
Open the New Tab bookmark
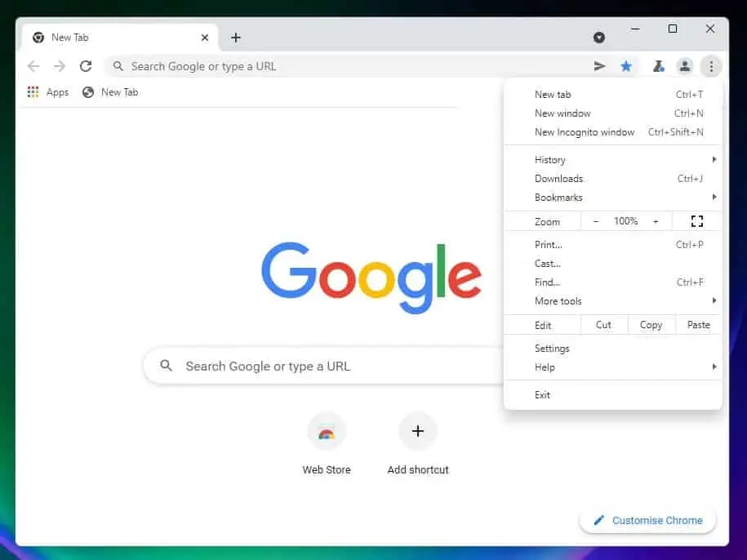pyautogui.click(x=110, y=92)
